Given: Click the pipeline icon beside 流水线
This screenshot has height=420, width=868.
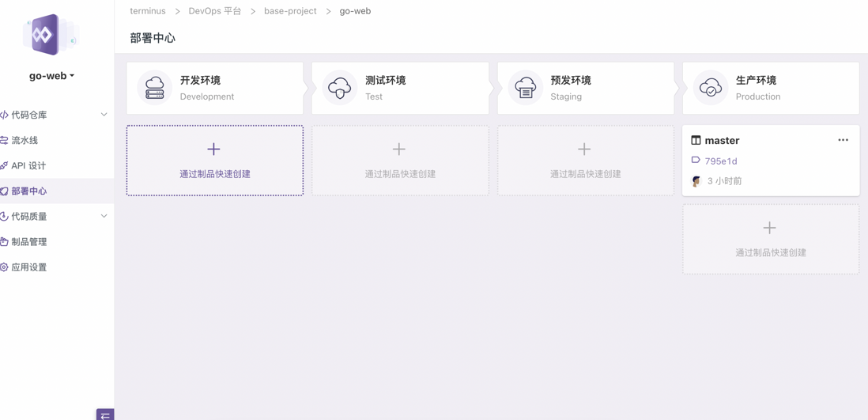Looking at the screenshot, I should pyautogui.click(x=4, y=140).
